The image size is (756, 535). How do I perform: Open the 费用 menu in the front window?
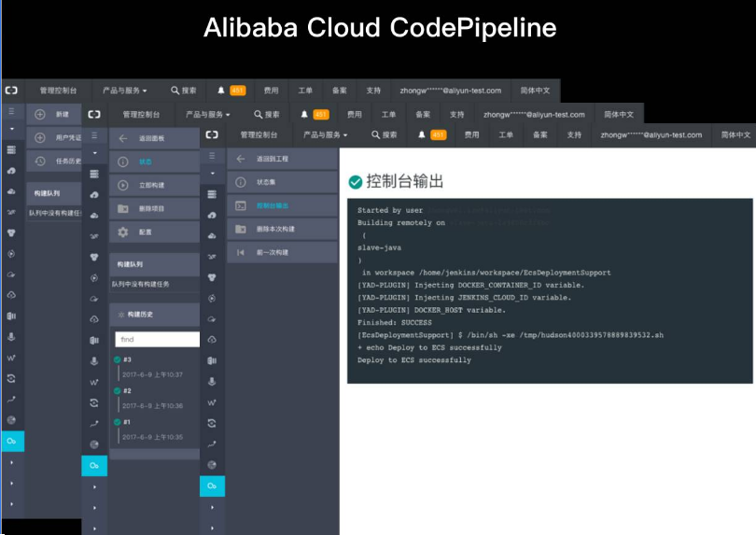point(471,134)
